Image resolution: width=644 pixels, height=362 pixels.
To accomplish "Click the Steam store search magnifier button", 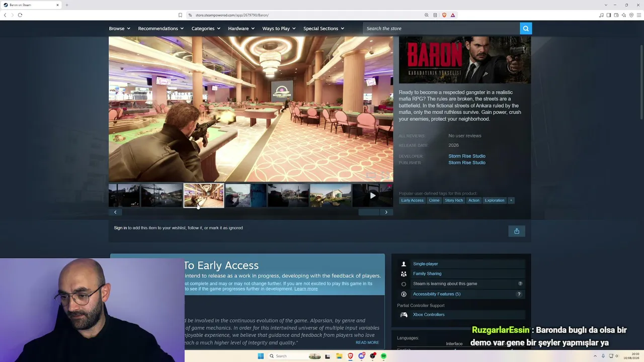I will [526, 29].
